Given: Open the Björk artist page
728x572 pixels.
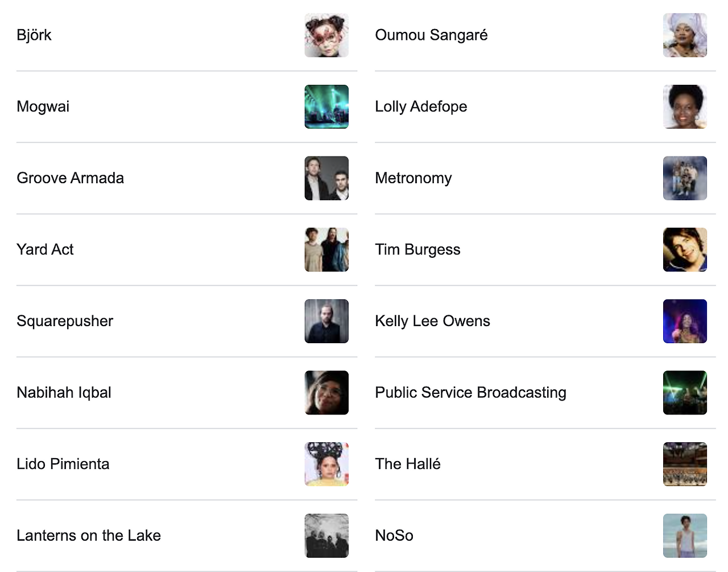Looking at the screenshot, I should [x=34, y=35].
